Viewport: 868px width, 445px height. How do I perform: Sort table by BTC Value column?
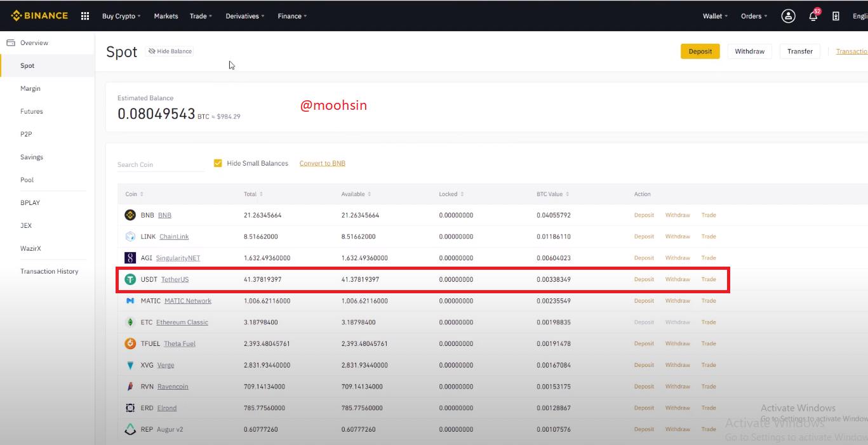pos(553,194)
